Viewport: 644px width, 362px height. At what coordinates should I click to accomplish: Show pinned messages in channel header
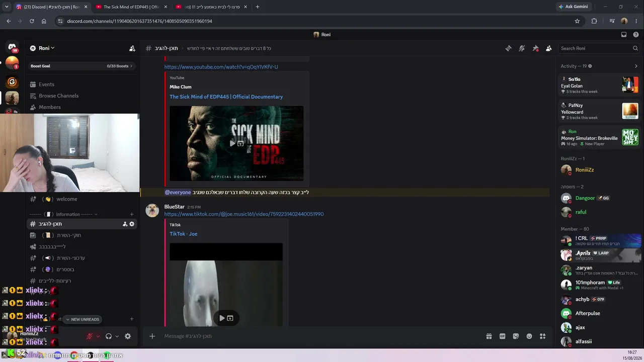[x=535, y=48]
